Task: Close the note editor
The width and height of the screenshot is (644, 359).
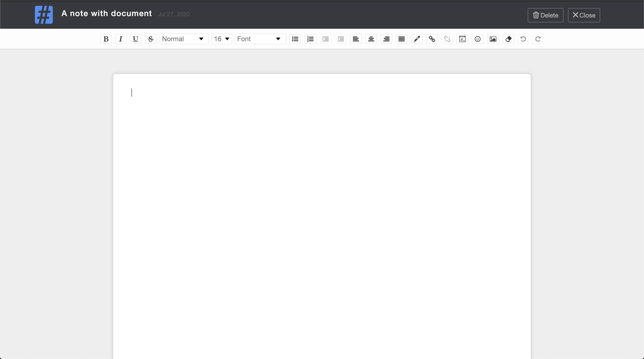Action: click(584, 15)
